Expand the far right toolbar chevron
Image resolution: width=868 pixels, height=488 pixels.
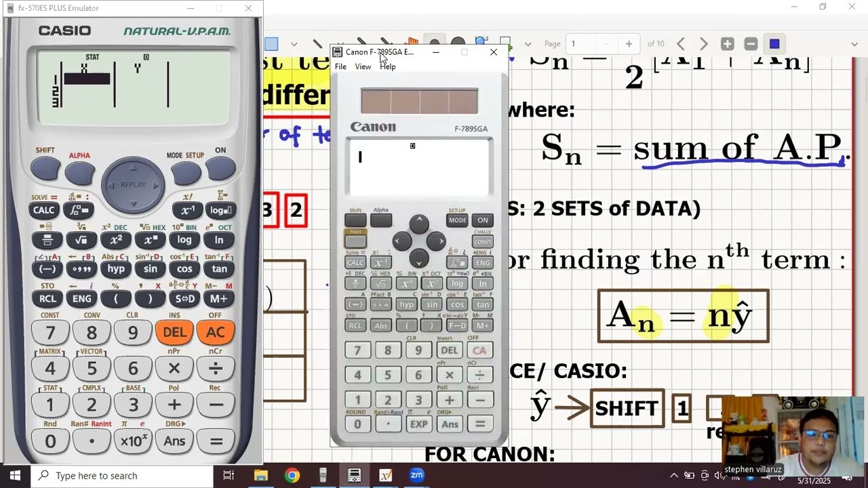coord(854,44)
